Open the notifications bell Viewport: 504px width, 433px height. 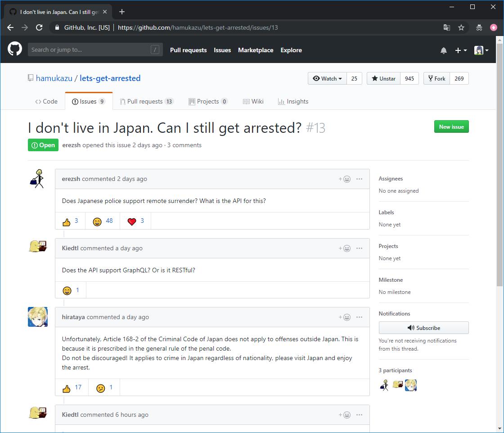444,50
